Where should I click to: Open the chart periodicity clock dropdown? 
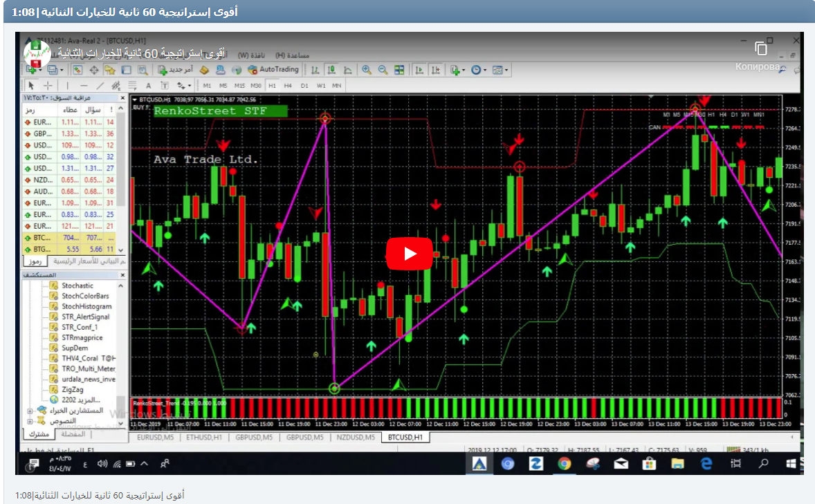(479, 70)
